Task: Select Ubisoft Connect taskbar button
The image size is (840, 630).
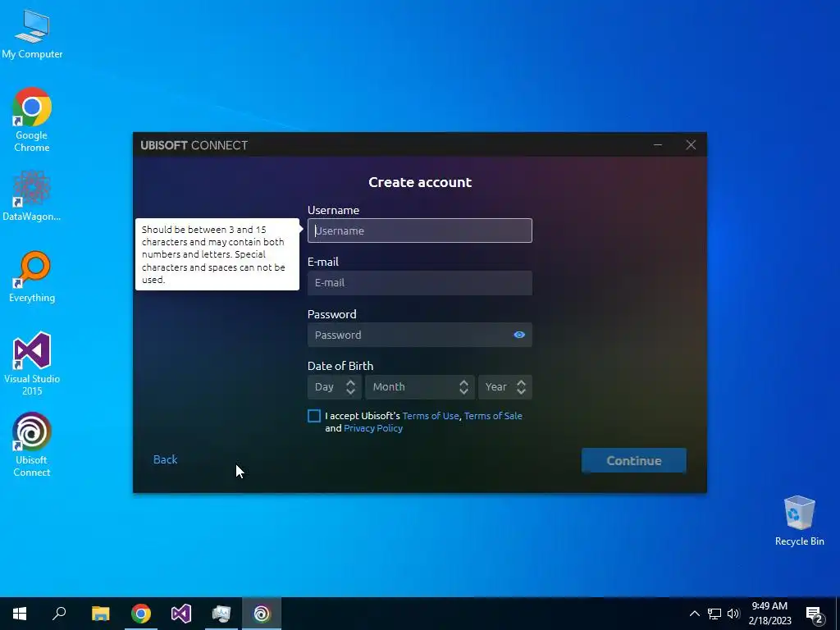Action: coord(262,614)
